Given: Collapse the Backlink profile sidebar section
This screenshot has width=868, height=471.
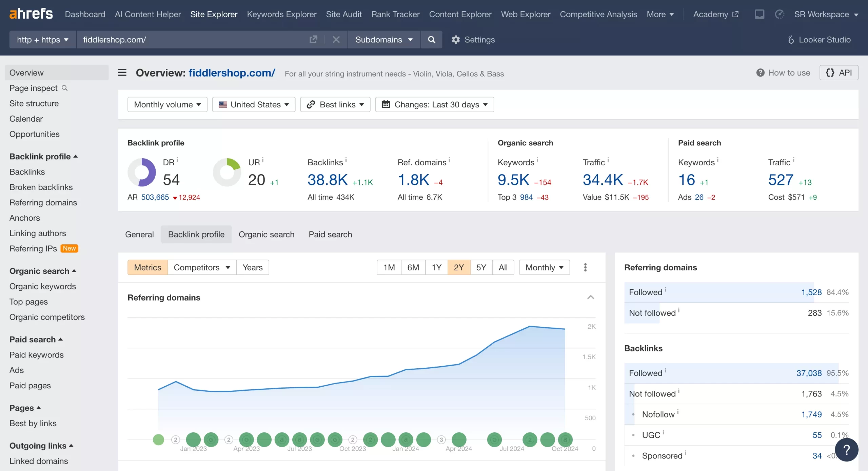Looking at the screenshot, I should 44,157.
